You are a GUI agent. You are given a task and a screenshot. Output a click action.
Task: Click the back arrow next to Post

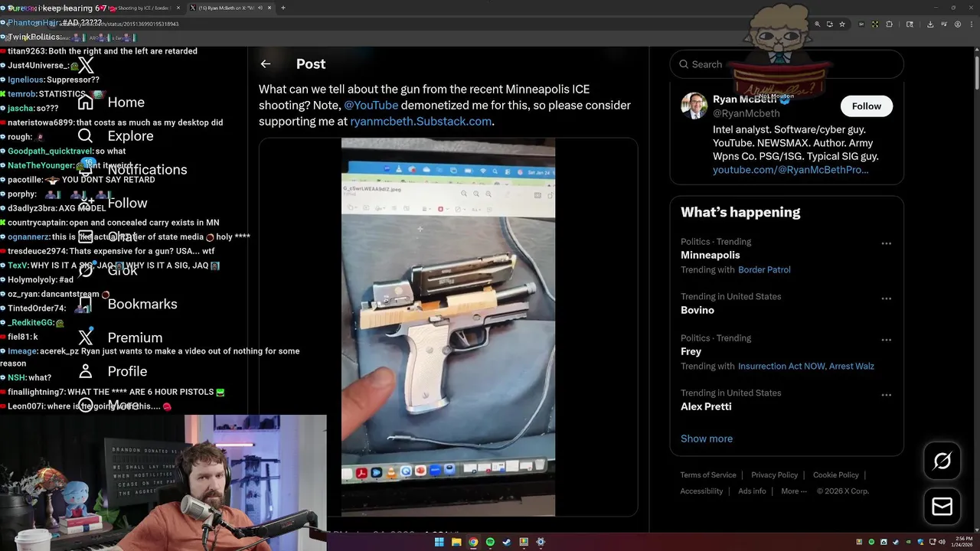[265, 64]
